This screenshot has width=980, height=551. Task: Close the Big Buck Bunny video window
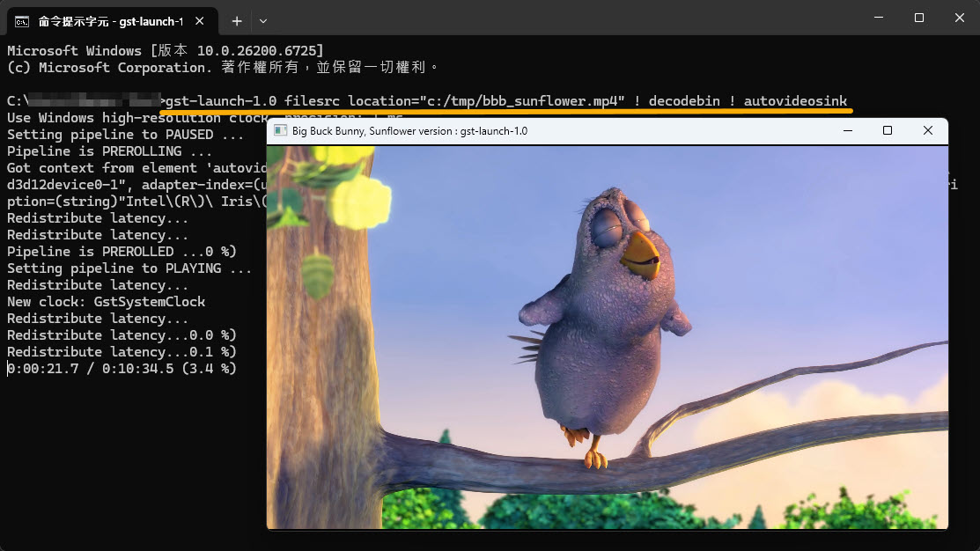(928, 130)
